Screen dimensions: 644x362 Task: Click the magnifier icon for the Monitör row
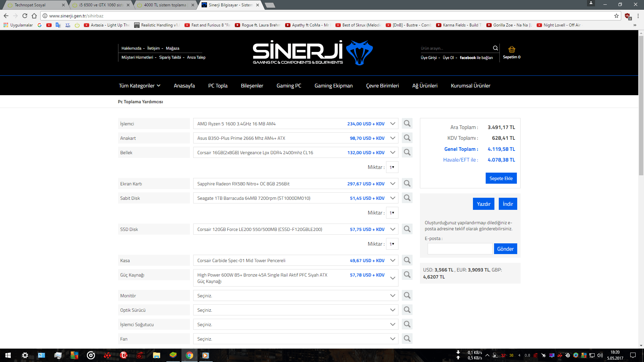point(407,296)
